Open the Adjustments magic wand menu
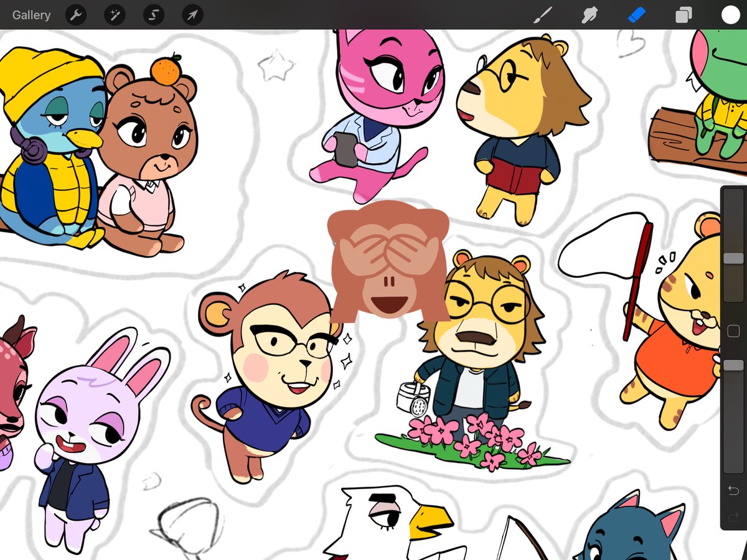The width and height of the screenshot is (747, 560). 115,15
